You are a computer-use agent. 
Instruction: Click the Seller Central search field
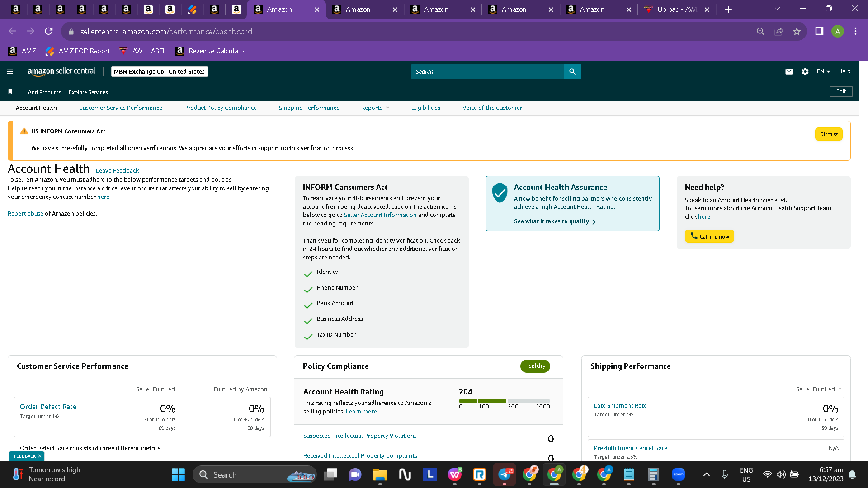point(488,71)
